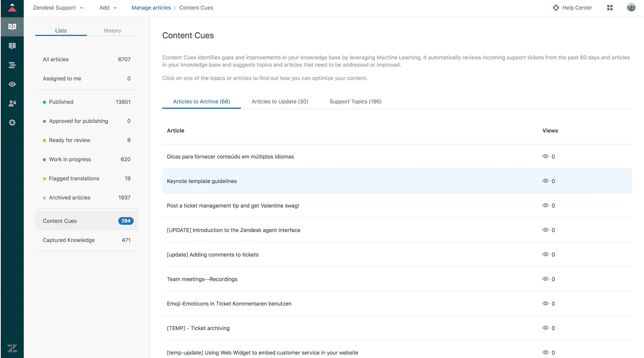This screenshot has height=358, width=644.
Task: Click the lists sidebar icon
Action: coord(12,65)
